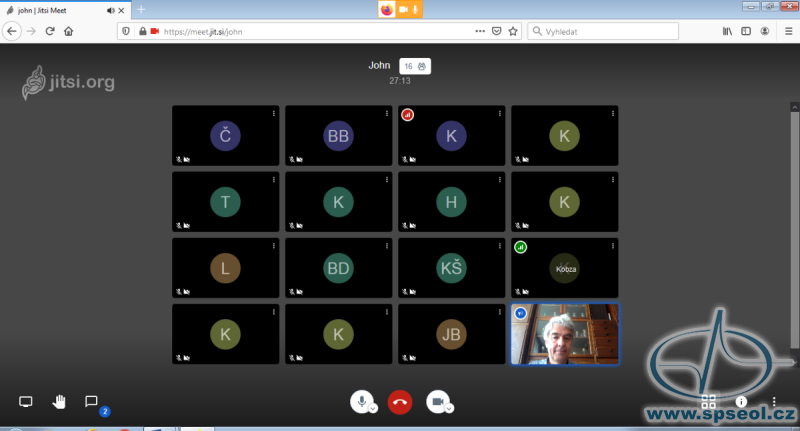Open the chat panel with 2 unread messages

pyautogui.click(x=91, y=401)
